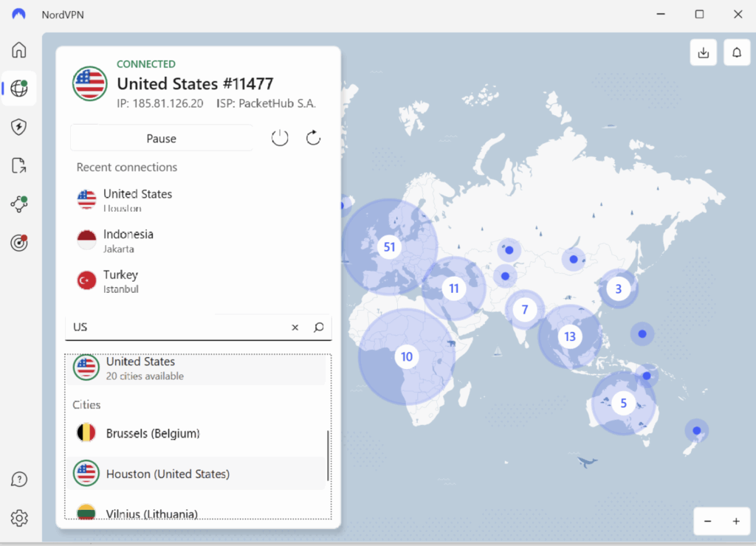The image size is (756, 546).
Task: Select recent connection Turkey Istanbul
Action: point(199,281)
